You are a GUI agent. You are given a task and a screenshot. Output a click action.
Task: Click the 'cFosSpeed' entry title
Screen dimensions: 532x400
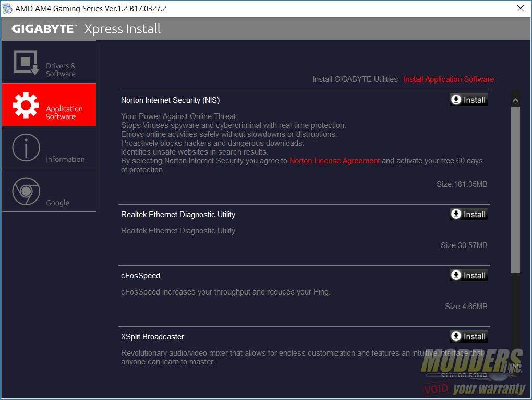(140, 275)
